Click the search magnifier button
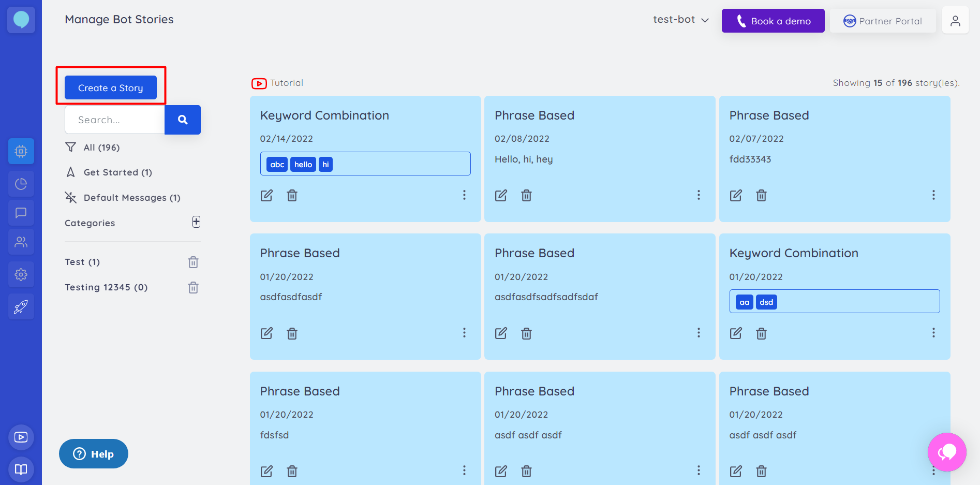 pyautogui.click(x=183, y=120)
